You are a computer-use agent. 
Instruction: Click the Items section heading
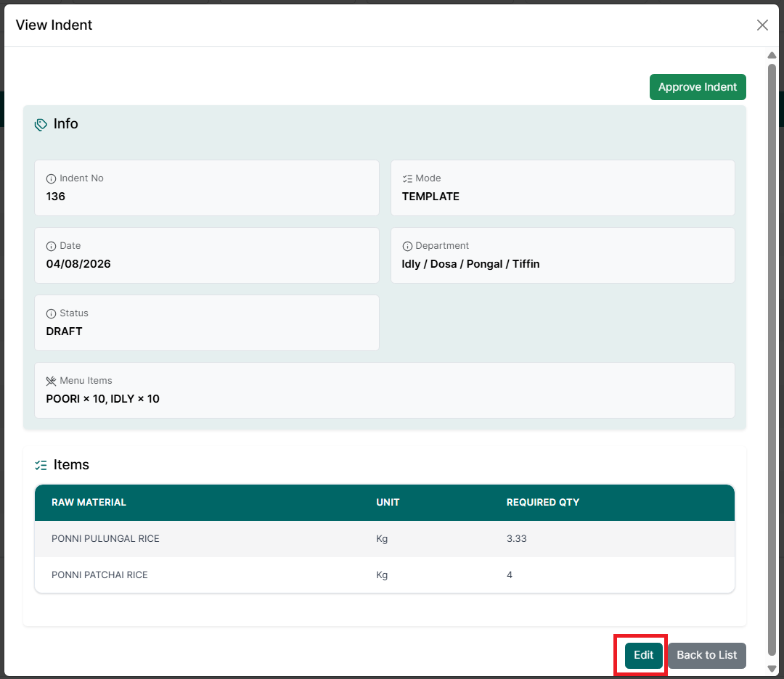[71, 465]
